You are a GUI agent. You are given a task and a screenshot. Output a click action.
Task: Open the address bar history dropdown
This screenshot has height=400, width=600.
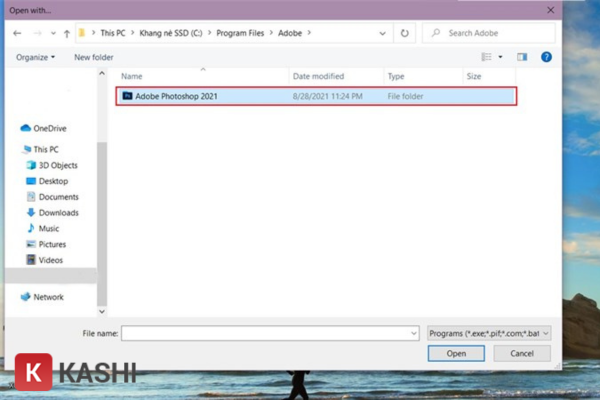pyautogui.click(x=382, y=33)
